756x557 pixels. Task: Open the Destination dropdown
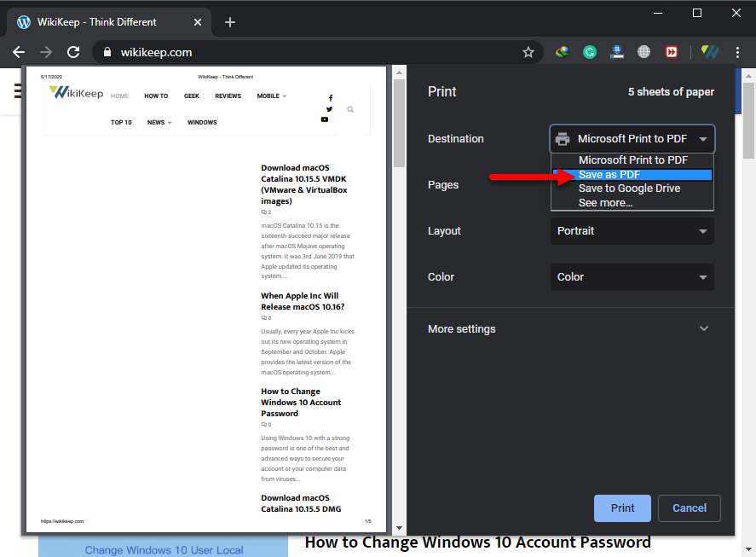click(x=632, y=139)
